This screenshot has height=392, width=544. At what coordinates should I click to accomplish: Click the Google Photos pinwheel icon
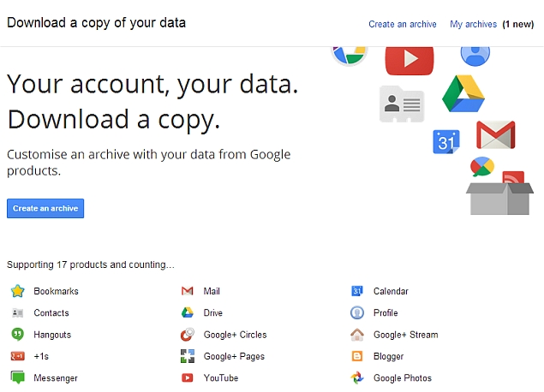click(357, 377)
